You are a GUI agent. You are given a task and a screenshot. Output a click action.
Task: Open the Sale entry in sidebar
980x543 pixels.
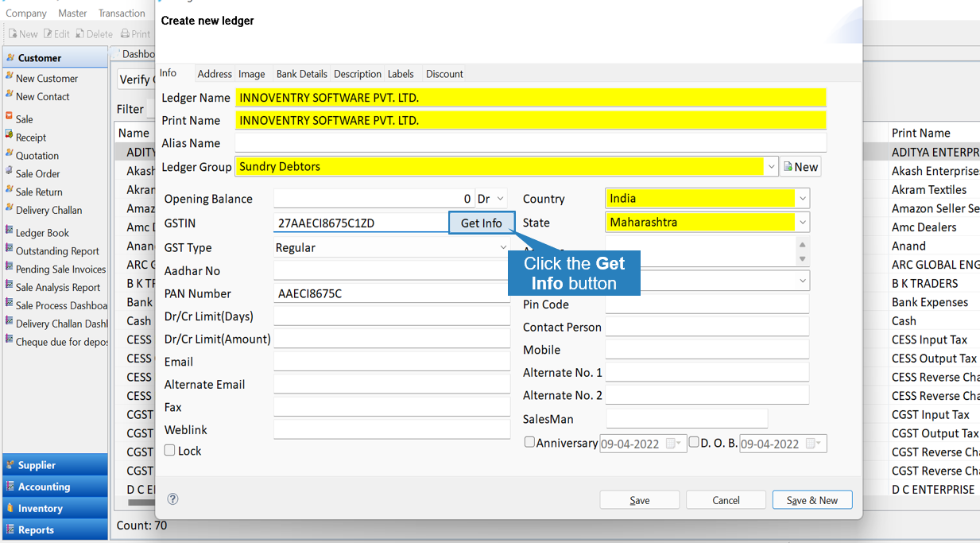coord(25,118)
